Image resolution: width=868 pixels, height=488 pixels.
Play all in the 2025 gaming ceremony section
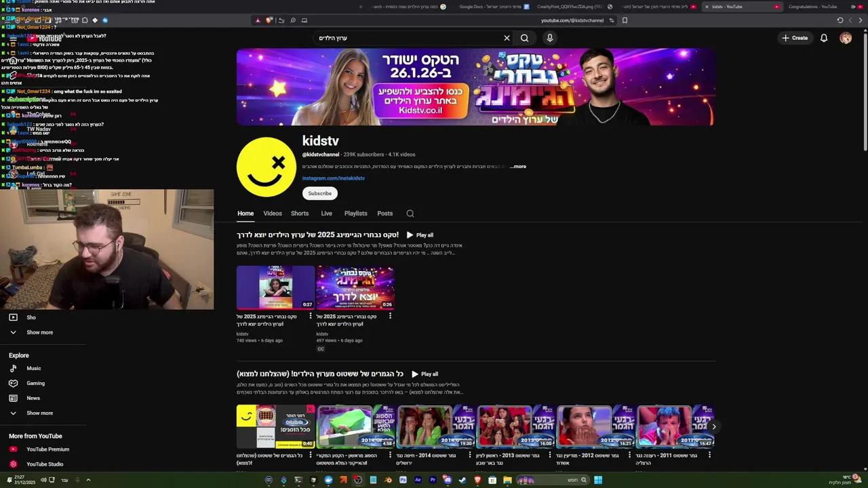coord(420,235)
